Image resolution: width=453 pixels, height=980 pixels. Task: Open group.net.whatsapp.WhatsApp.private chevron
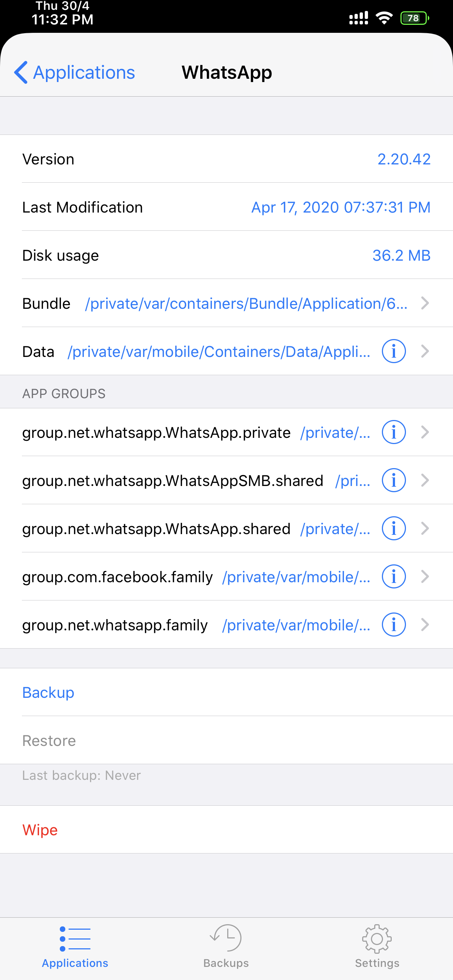(x=425, y=432)
